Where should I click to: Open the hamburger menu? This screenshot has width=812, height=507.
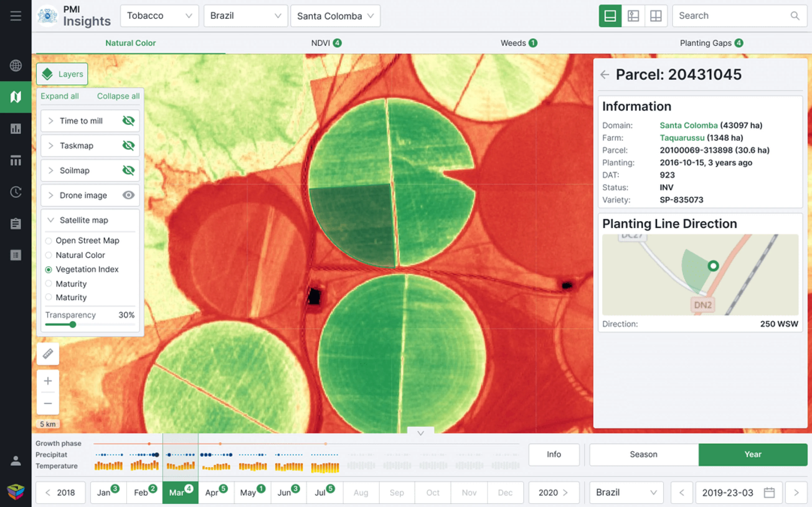click(x=15, y=16)
